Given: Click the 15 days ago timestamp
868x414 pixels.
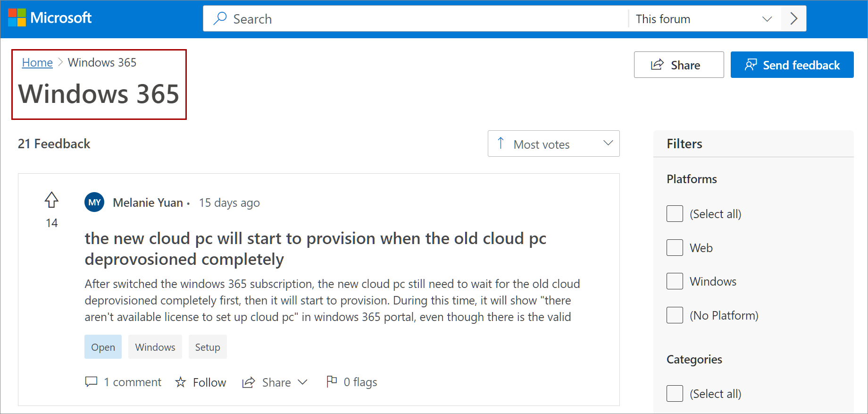Looking at the screenshot, I should [x=229, y=203].
